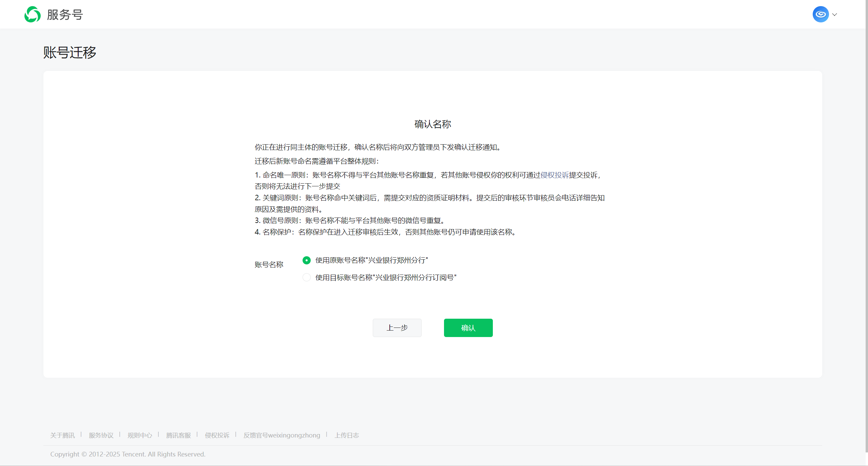Click the 确认名称 section title
The width and height of the screenshot is (868, 466).
[432, 124]
